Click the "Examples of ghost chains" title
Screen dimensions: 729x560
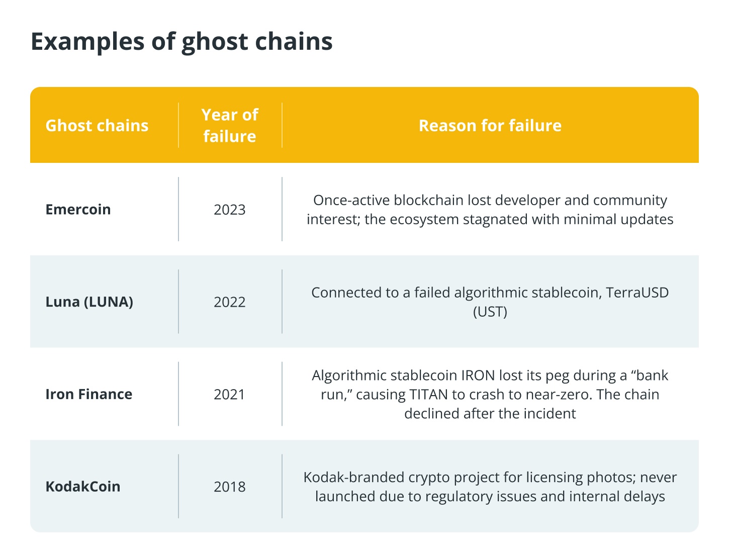[x=181, y=42]
